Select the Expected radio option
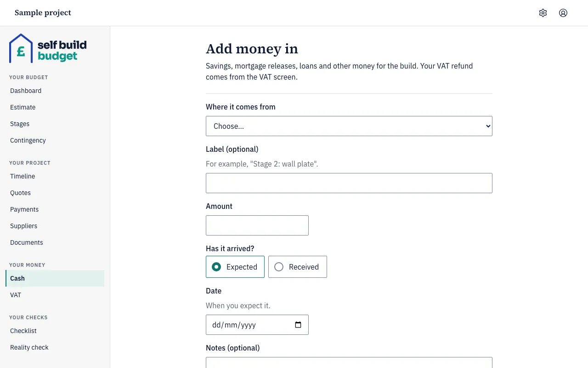 [235, 267]
